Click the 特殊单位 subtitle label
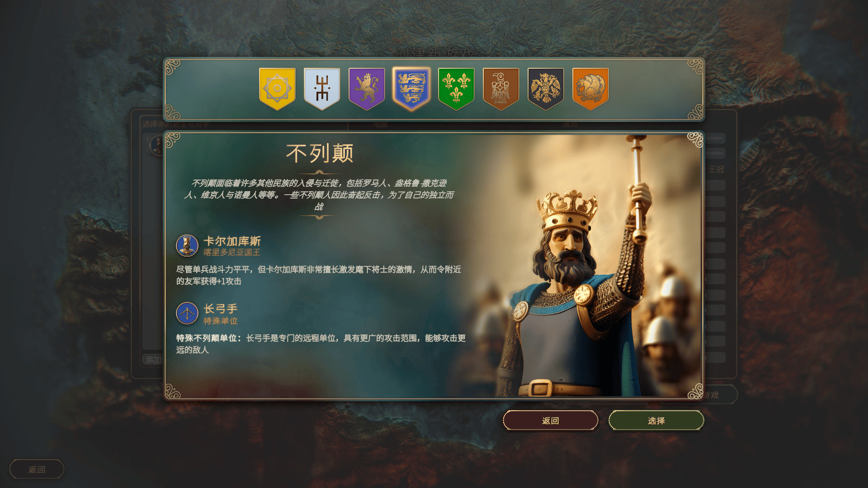 [x=221, y=321]
